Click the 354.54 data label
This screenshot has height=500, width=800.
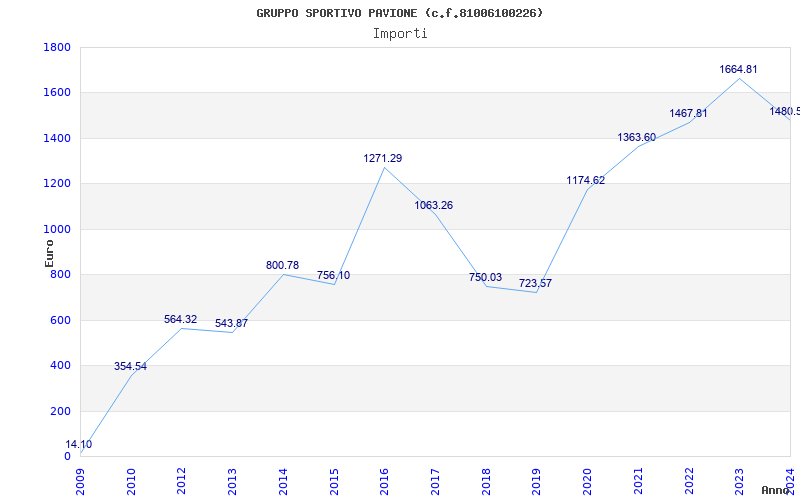(130, 366)
